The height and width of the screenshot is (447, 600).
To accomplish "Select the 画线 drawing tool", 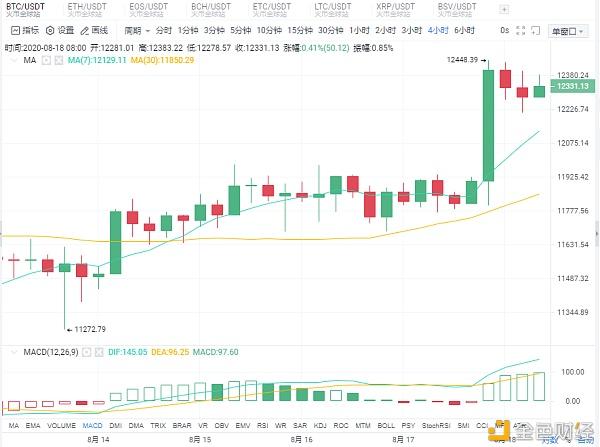I will (95, 30).
